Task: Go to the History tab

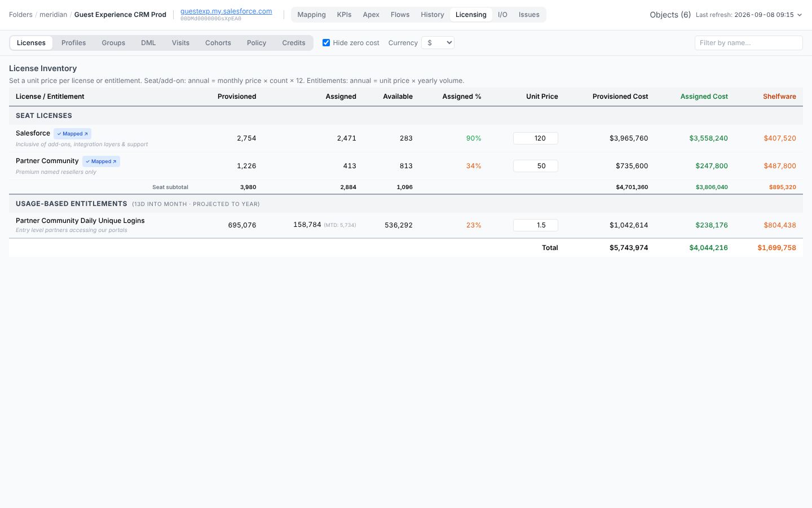Action: (433, 15)
